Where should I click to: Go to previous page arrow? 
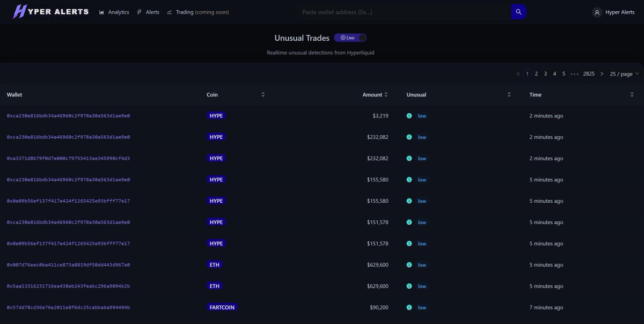[518, 73]
